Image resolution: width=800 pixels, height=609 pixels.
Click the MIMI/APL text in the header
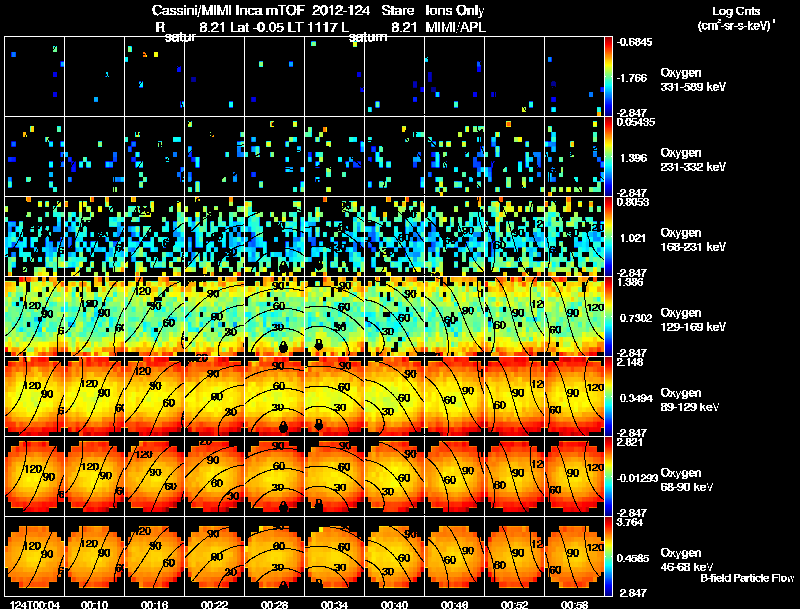pyautogui.click(x=456, y=27)
